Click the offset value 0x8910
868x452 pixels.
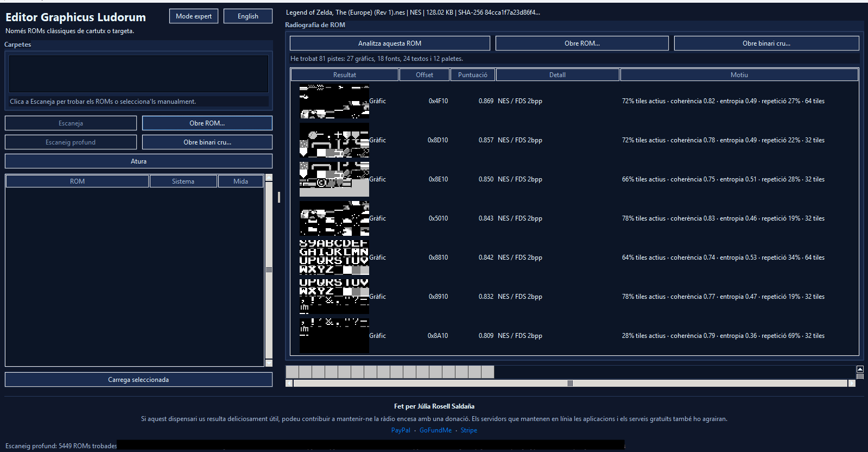[438, 297]
